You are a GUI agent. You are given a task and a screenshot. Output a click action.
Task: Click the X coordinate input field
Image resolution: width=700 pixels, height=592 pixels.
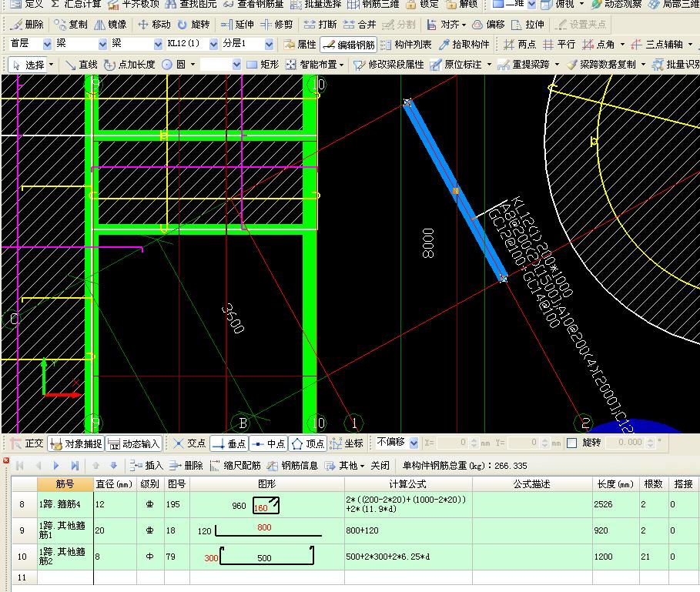coord(452,443)
